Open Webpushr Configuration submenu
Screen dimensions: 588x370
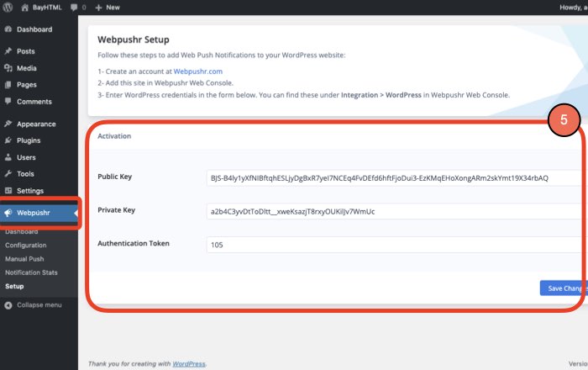click(x=26, y=245)
